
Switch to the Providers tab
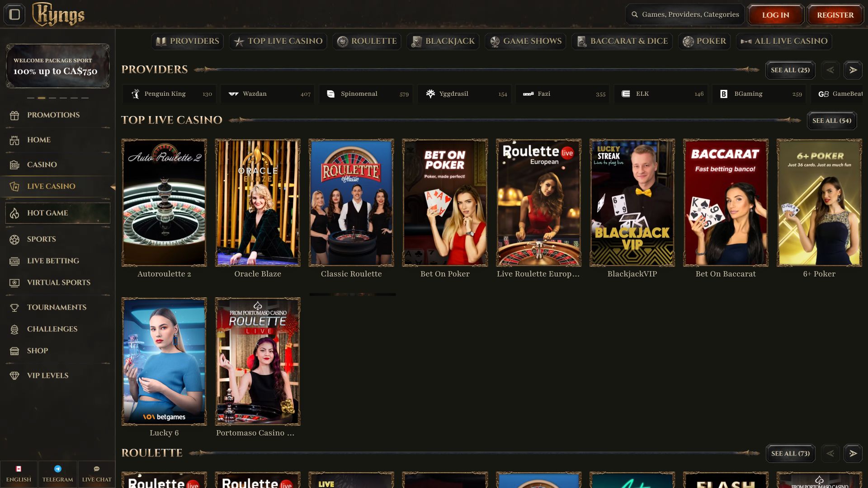(188, 41)
